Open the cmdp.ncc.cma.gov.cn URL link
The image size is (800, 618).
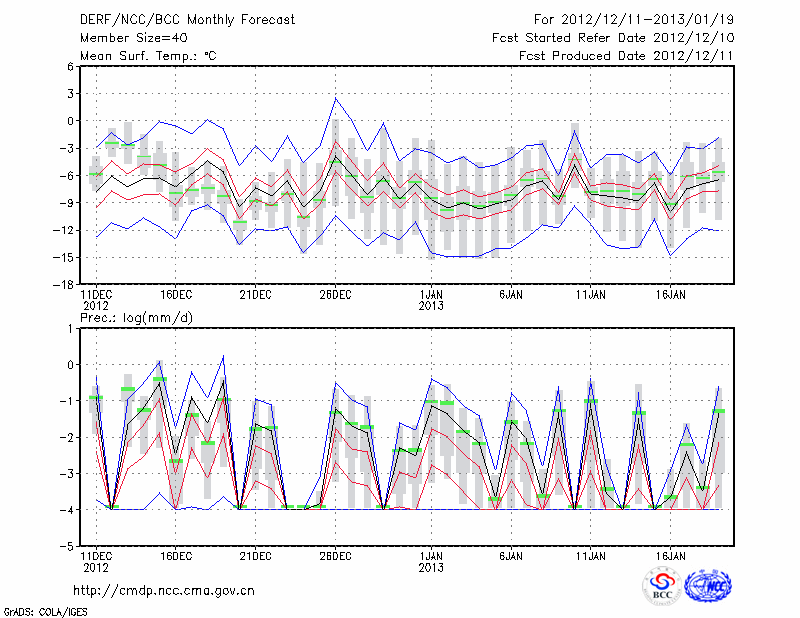coord(164,590)
